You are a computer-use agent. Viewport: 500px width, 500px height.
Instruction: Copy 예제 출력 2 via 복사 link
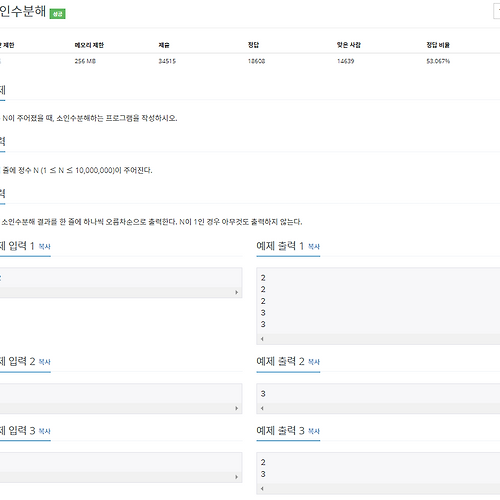click(314, 362)
